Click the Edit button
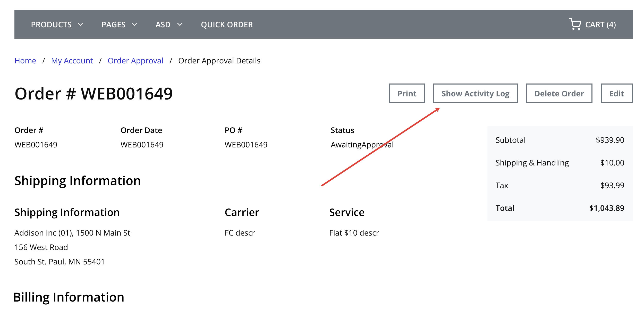This screenshot has height=317, width=644. click(x=616, y=93)
